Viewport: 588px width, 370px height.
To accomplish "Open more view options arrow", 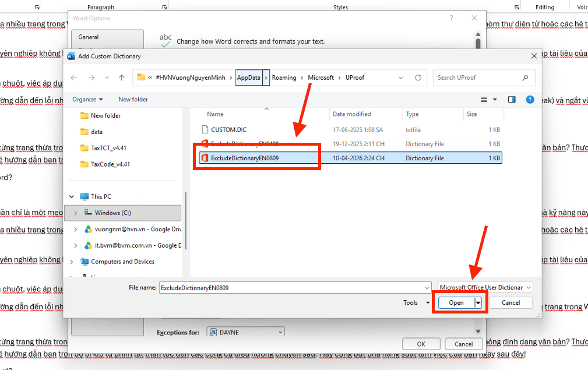I will pyautogui.click(x=495, y=99).
